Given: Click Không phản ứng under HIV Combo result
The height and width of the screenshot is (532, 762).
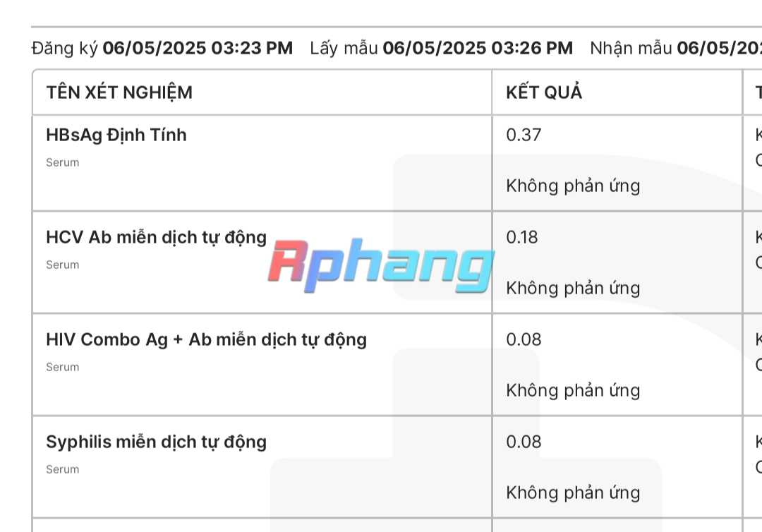Looking at the screenshot, I should click(573, 391).
